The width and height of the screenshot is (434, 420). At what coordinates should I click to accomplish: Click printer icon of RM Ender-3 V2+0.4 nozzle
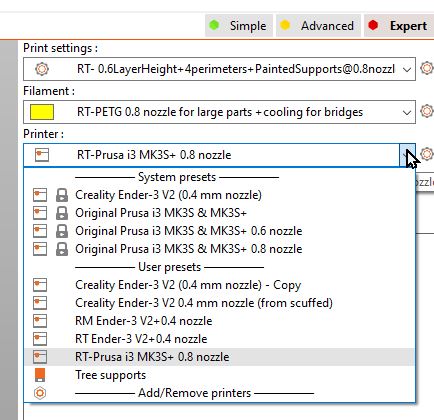tap(40, 321)
